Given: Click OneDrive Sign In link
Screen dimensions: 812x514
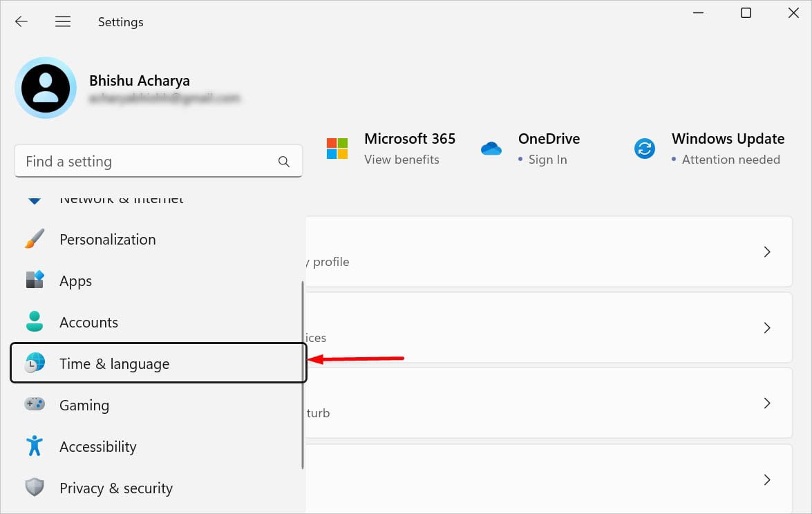Looking at the screenshot, I should pyautogui.click(x=547, y=160).
